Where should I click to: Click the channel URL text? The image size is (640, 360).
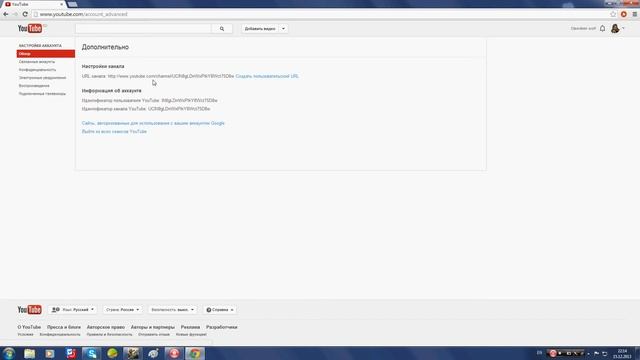pos(171,76)
